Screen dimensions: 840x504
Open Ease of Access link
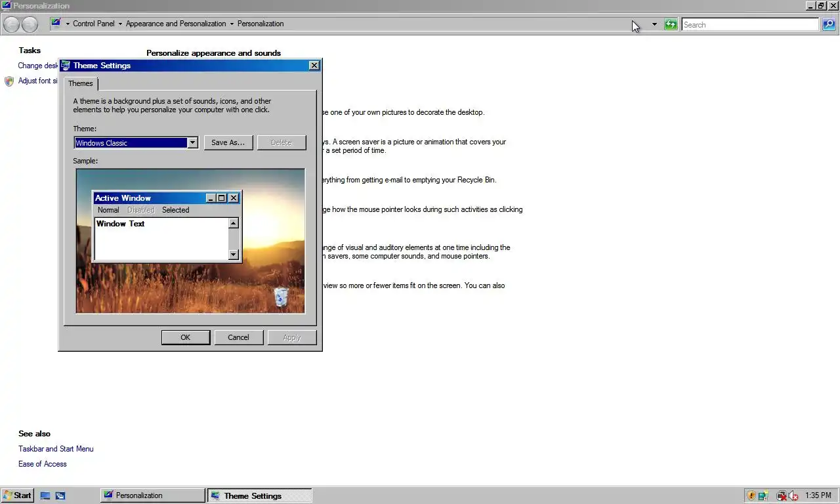tap(43, 464)
